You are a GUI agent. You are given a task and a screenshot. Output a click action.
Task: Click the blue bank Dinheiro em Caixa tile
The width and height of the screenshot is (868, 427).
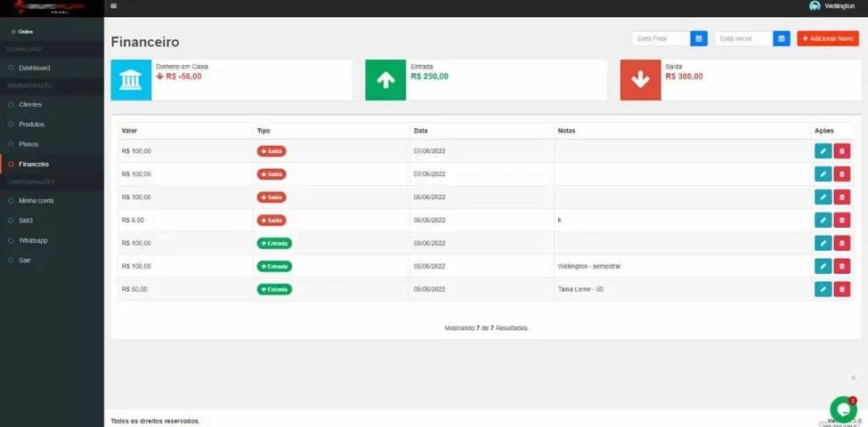131,80
